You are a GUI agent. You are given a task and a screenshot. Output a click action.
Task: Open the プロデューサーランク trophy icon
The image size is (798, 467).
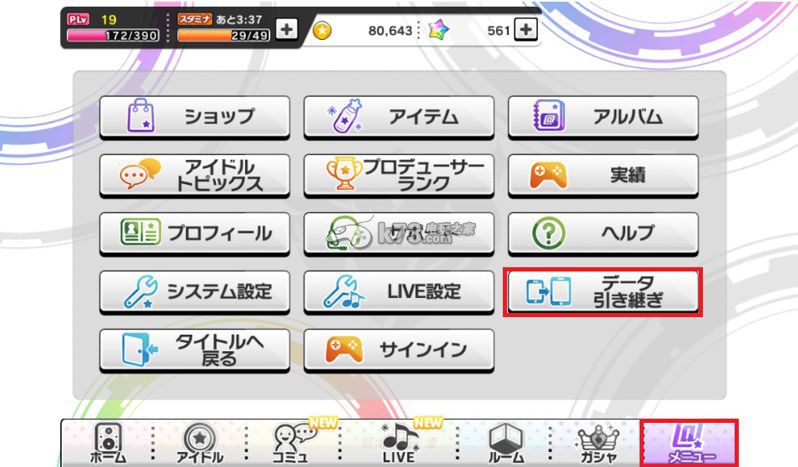click(x=398, y=175)
